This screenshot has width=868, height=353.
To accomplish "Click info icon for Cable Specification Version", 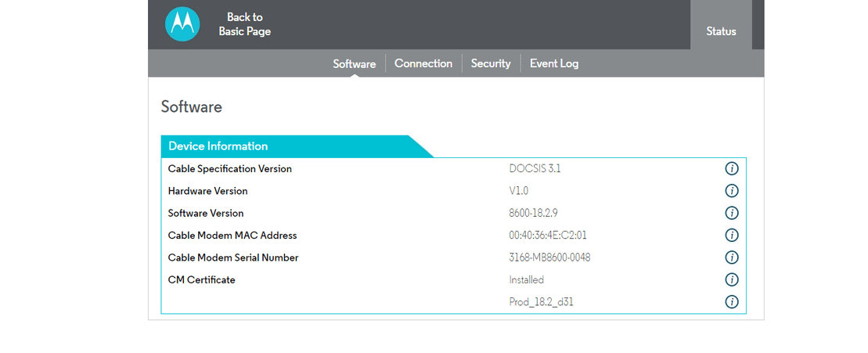I will click(732, 169).
